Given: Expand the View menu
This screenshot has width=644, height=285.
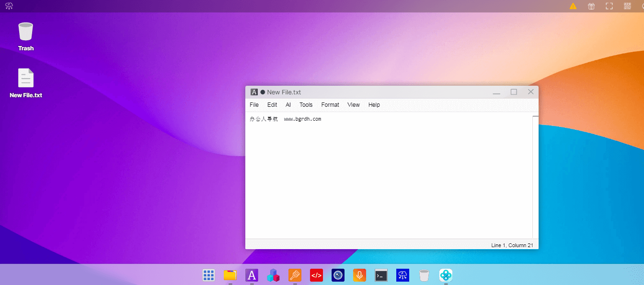Looking at the screenshot, I should [354, 105].
